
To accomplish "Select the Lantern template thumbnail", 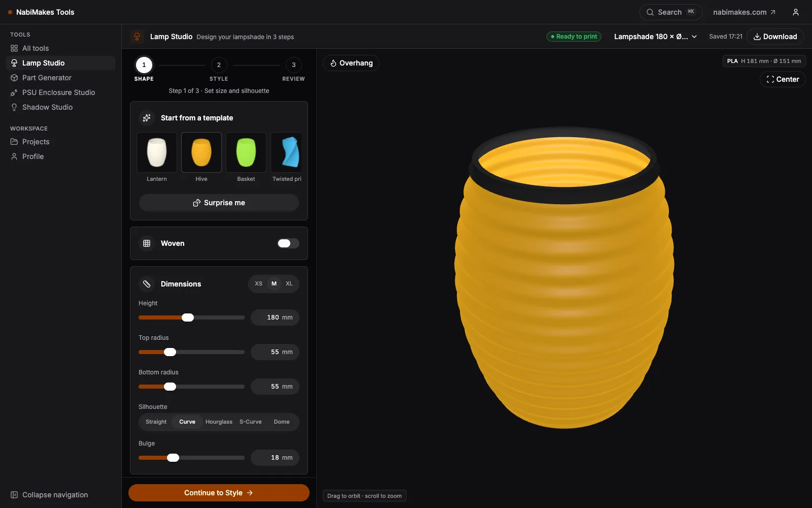I will pyautogui.click(x=157, y=152).
